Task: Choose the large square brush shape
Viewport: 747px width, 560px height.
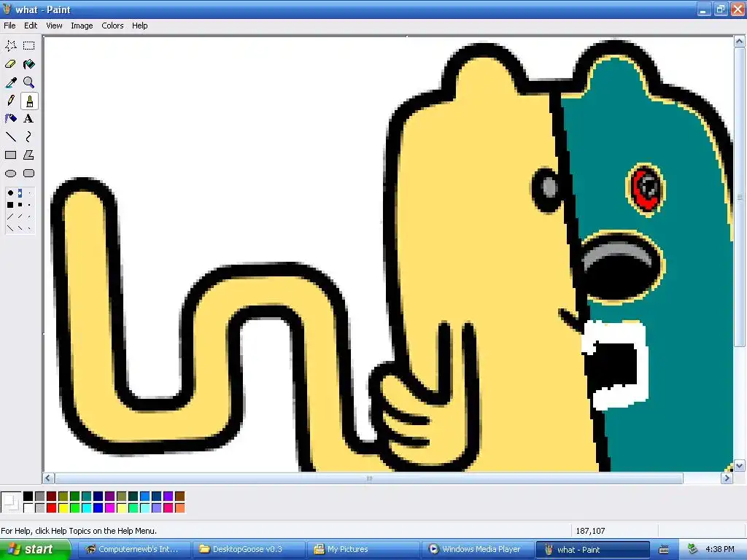Action: (x=10, y=205)
